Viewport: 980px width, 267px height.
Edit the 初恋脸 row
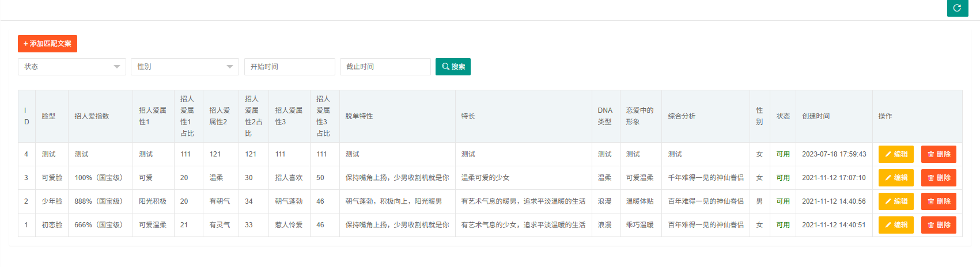point(895,225)
